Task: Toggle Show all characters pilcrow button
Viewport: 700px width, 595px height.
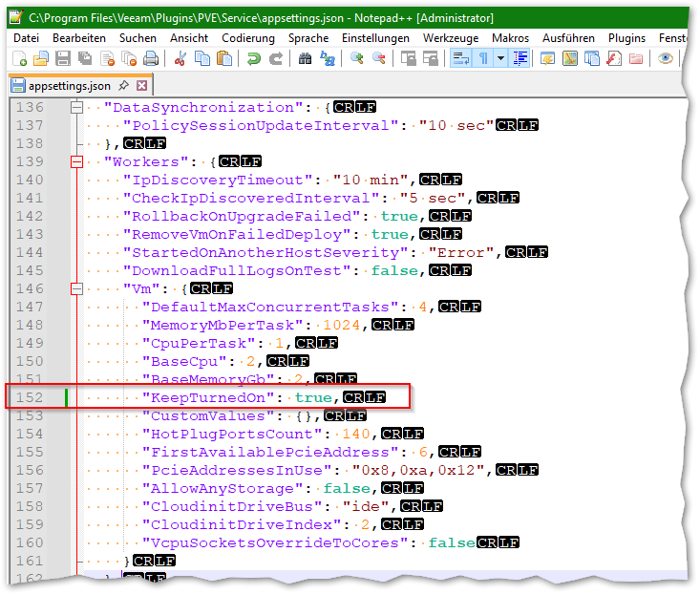Action: pos(483,59)
